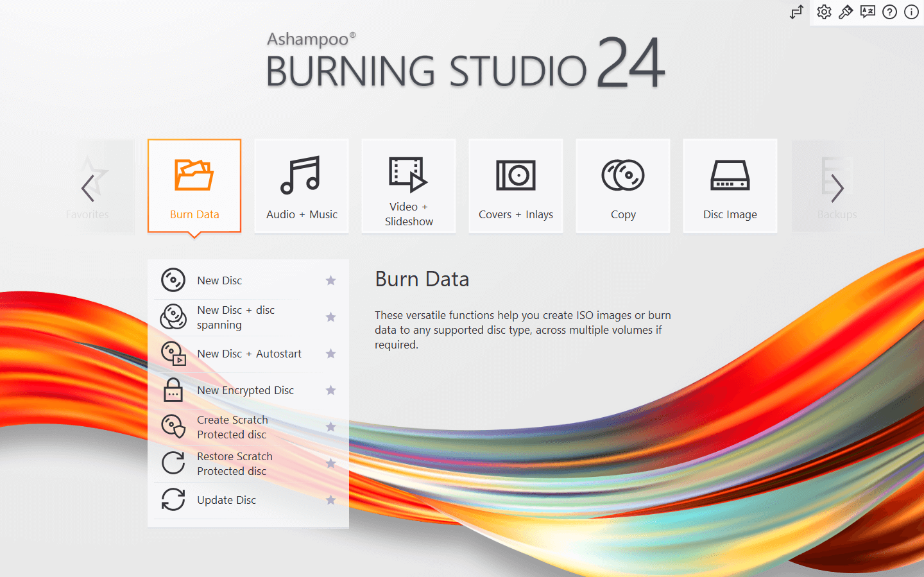Open the Copy disc category
The height and width of the screenshot is (577, 924).
(623, 186)
